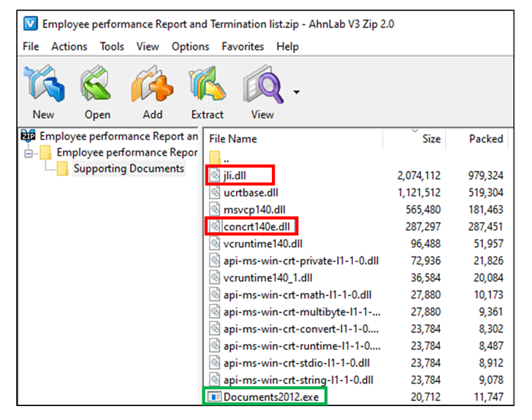Click the 20,712 size of Documents2012.exe
The height and width of the screenshot is (420, 532).
(425, 397)
